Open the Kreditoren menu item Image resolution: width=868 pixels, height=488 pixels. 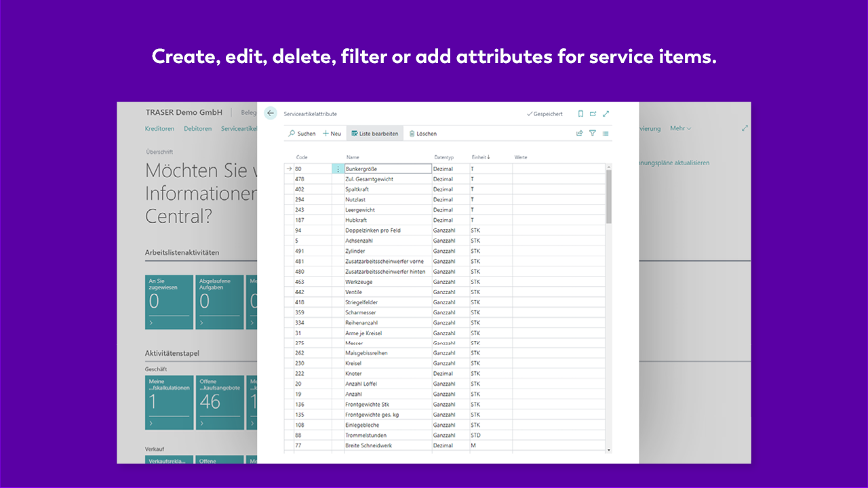click(159, 128)
